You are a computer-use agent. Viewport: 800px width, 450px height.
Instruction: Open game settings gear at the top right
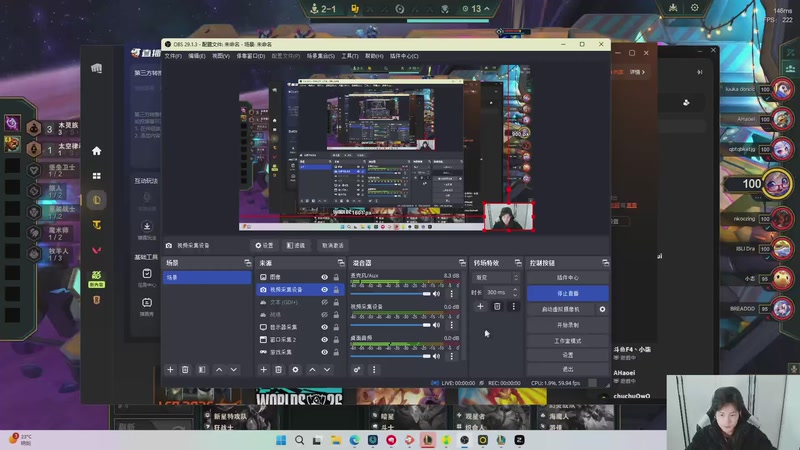694,8
